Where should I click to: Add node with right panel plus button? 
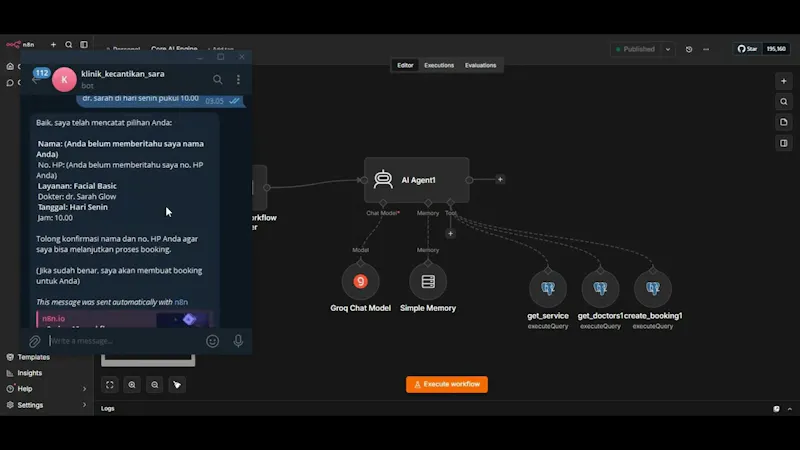pyautogui.click(x=784, y=81)
